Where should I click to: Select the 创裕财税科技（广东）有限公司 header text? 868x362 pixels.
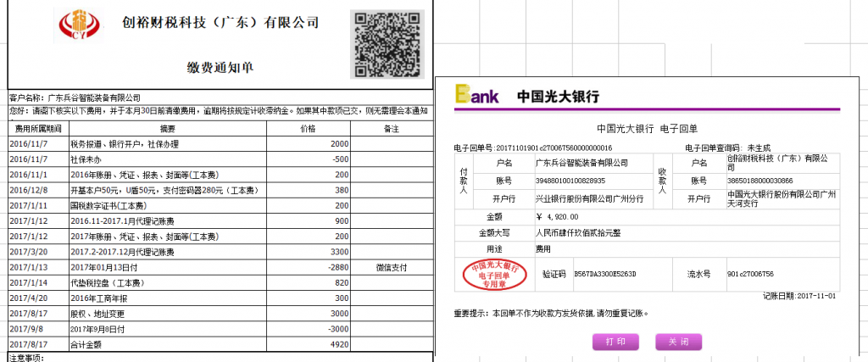(x=220, y=23)
